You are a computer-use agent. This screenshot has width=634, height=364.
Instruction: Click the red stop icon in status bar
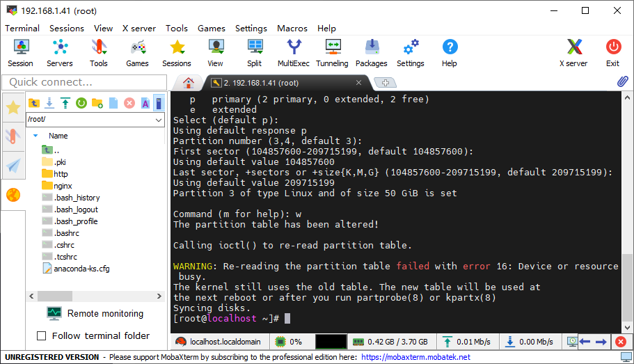(621, 342)
